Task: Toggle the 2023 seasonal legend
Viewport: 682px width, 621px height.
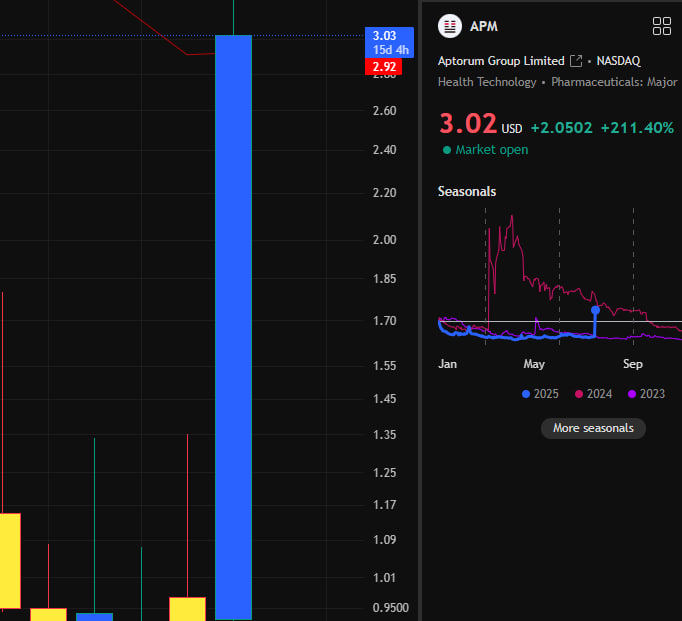Action: pyautogui.click(x=646, y=394)
